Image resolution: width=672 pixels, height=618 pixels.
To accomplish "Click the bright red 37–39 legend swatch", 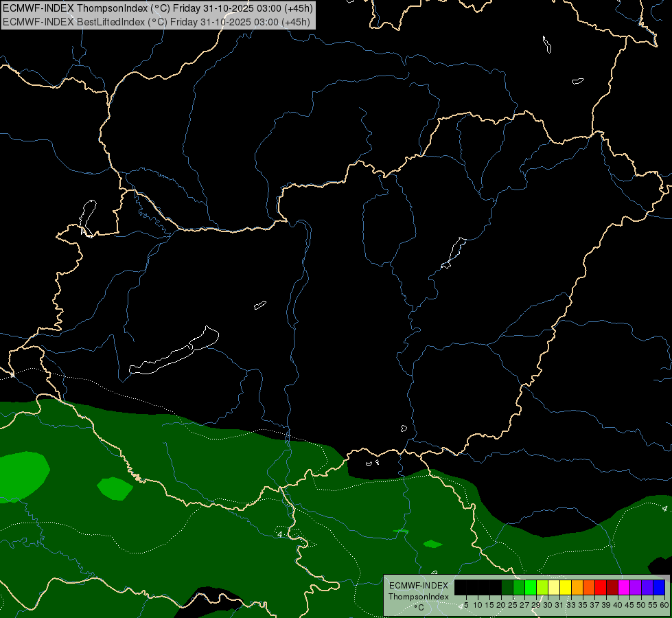I will [601, 587].
